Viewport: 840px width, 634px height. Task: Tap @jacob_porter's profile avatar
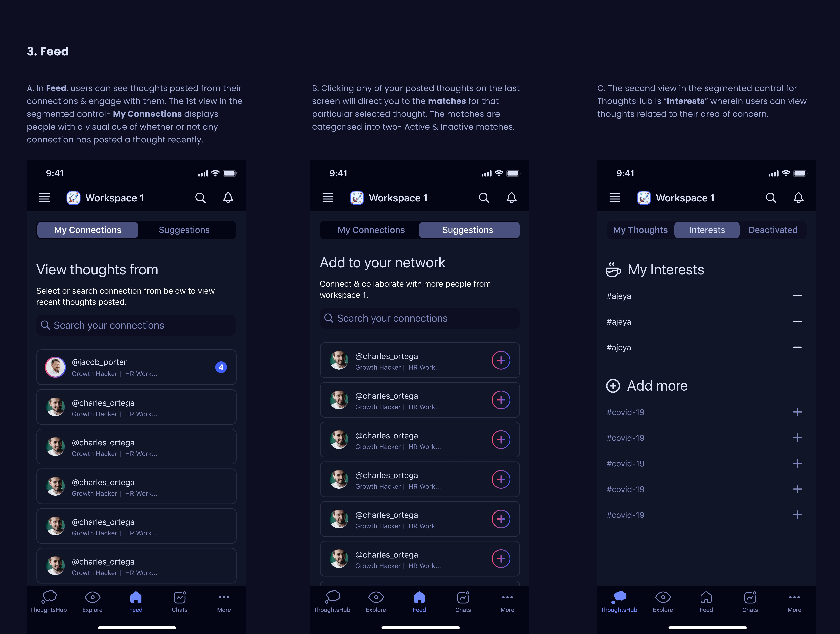pos(55,367)
